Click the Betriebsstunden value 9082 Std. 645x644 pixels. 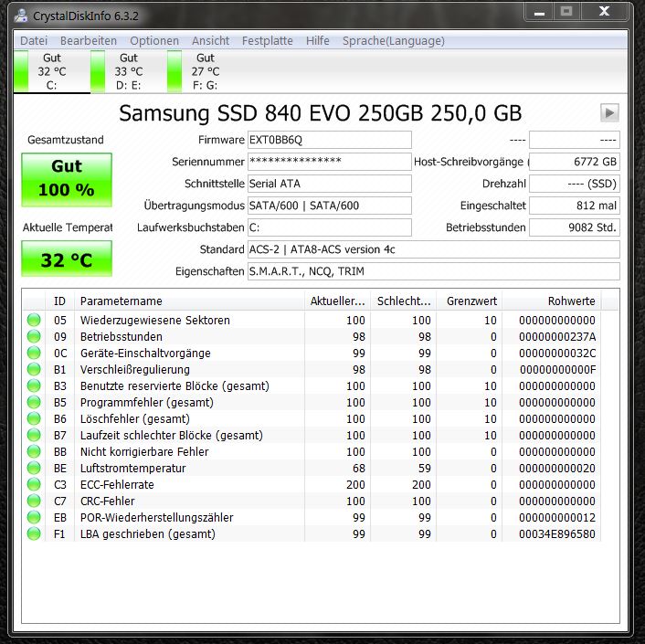[575, 227]
